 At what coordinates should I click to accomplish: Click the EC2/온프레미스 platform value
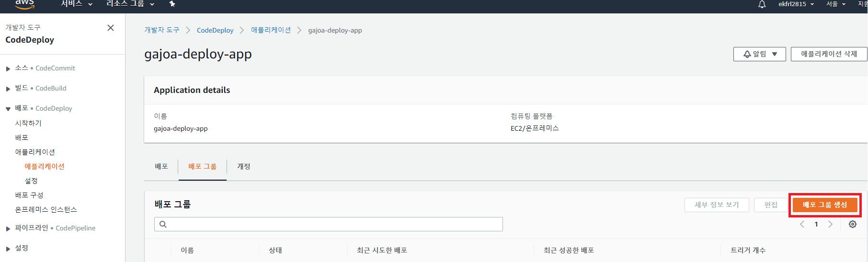(535, 128)
